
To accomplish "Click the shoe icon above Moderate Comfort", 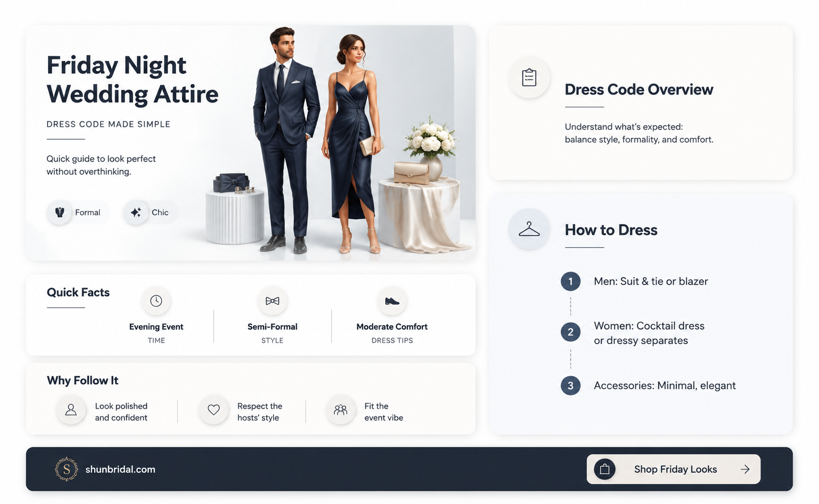I will coord(392,301).
